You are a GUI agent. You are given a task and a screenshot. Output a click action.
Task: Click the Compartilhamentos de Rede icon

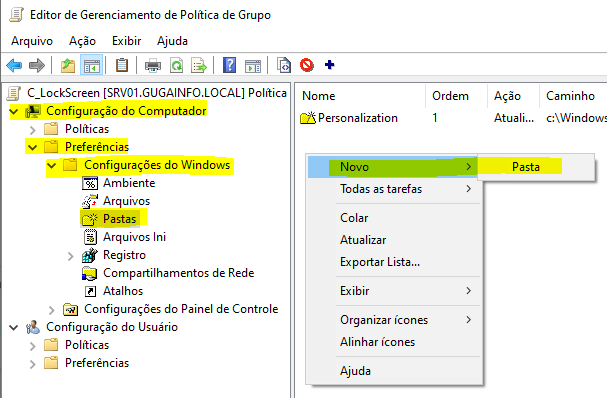pos(90,273)
